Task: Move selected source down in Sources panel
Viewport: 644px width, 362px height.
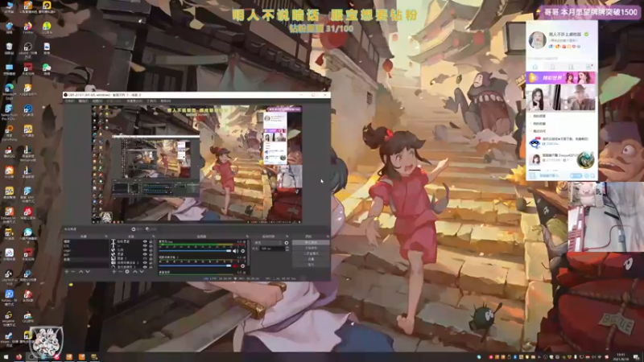Action: tap(142, 271)
